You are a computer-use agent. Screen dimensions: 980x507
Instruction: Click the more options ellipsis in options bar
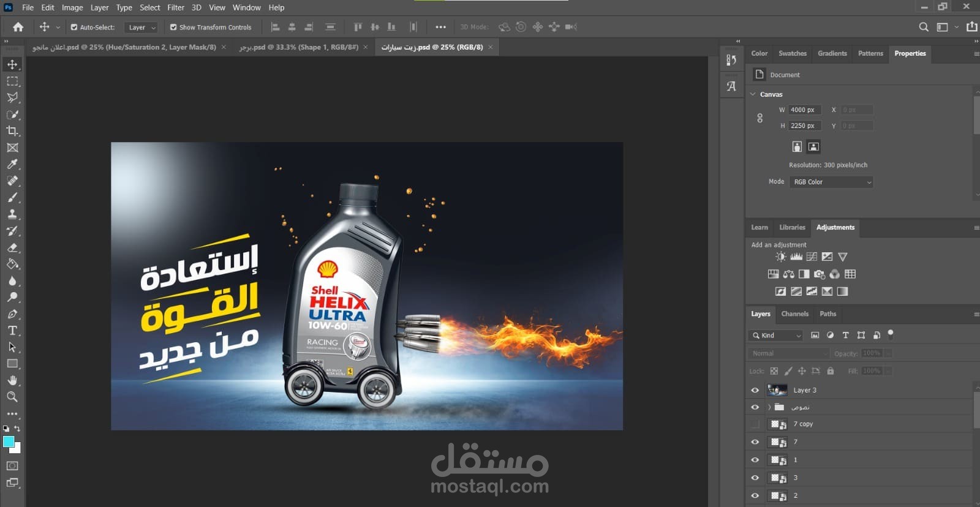pyautogui.click(x=440, y=27)
